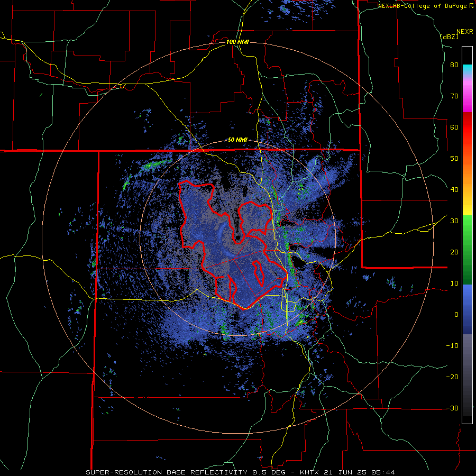Click the -10 value on dBZ scale
Viewport: 476px width, 476px height.
tap(452, 346)
